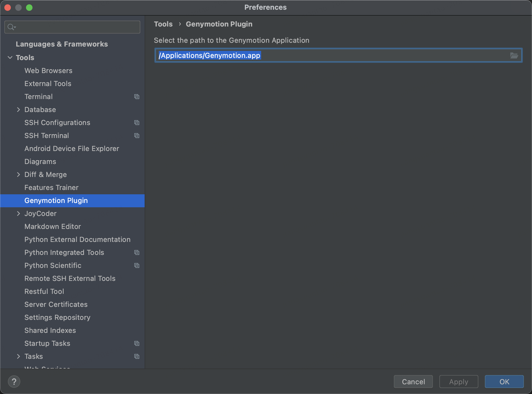Click the help question mark button
Viewport: 532px width, 394px height.
point(14,382)
